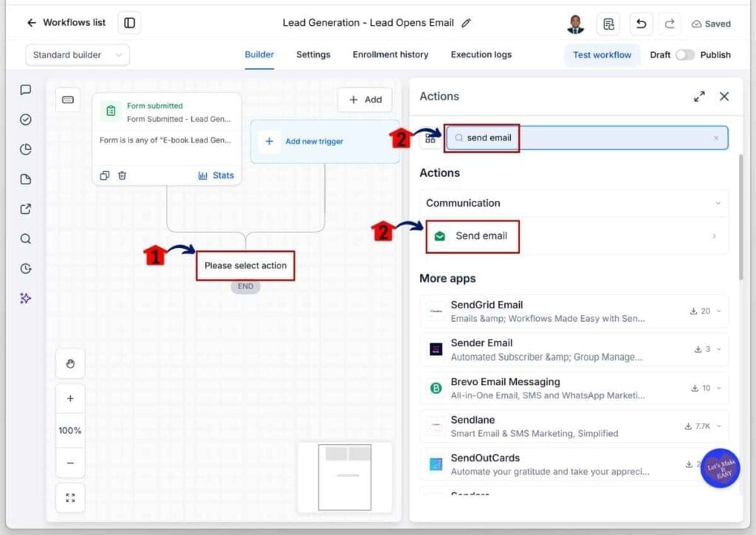Viewport: 756px width, 535px height.
Task: Open the Standard builder dropdown
Action: [x=77, y=55]
